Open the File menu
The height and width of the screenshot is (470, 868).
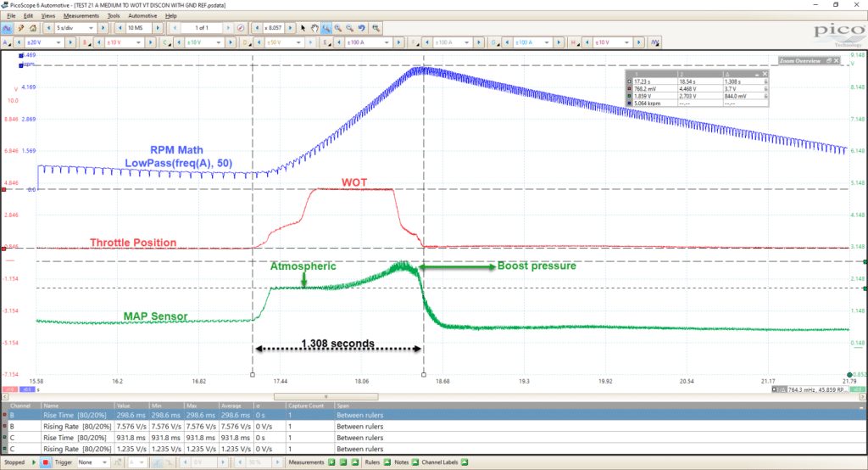point(11,15)
